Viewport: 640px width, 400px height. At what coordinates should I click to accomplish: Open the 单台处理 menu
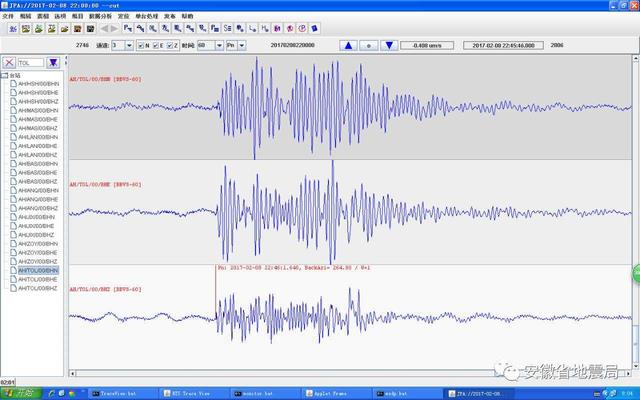[x=147, y=16]
